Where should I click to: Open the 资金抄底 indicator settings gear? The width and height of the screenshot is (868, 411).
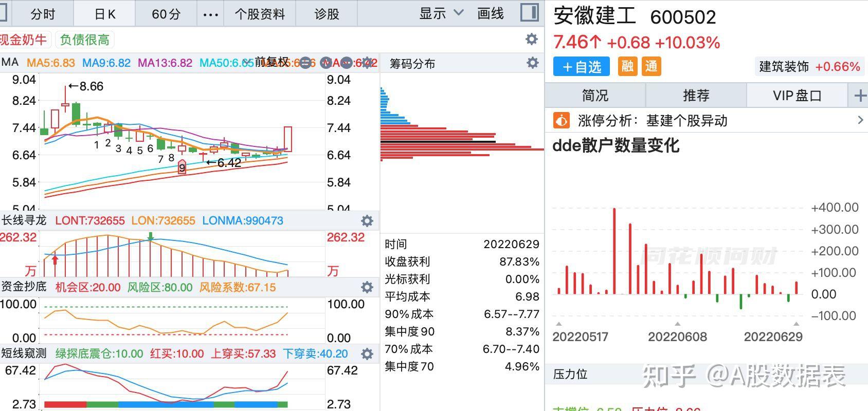(x=367, y=287)
